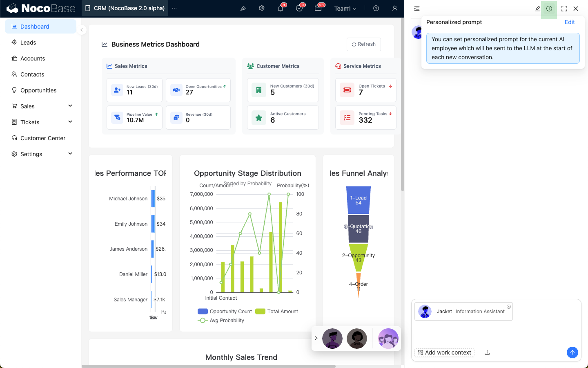Click Edit on personalized prompt
This screenshot has width=588, height=368.
coord(570,22)
